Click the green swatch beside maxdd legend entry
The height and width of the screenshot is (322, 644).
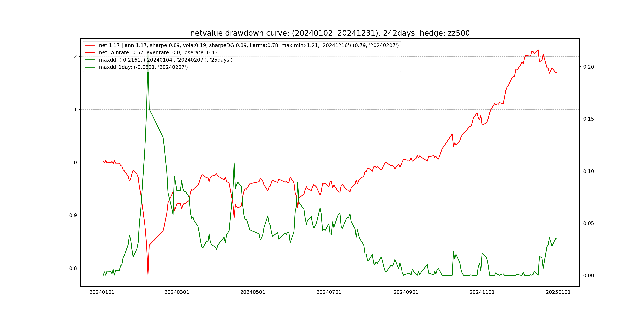(90, 60)
